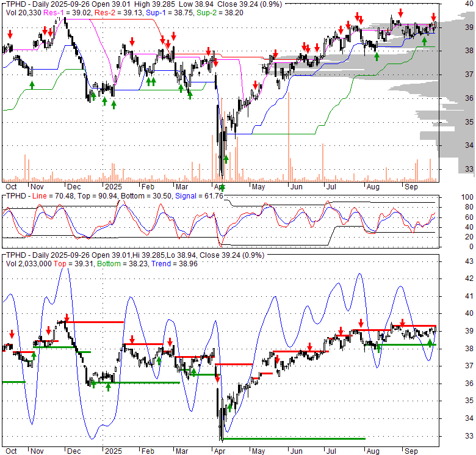Click the Vol 2,033,000 value in bottom chart
Screen dimensions: 476x455
point(29,264)
